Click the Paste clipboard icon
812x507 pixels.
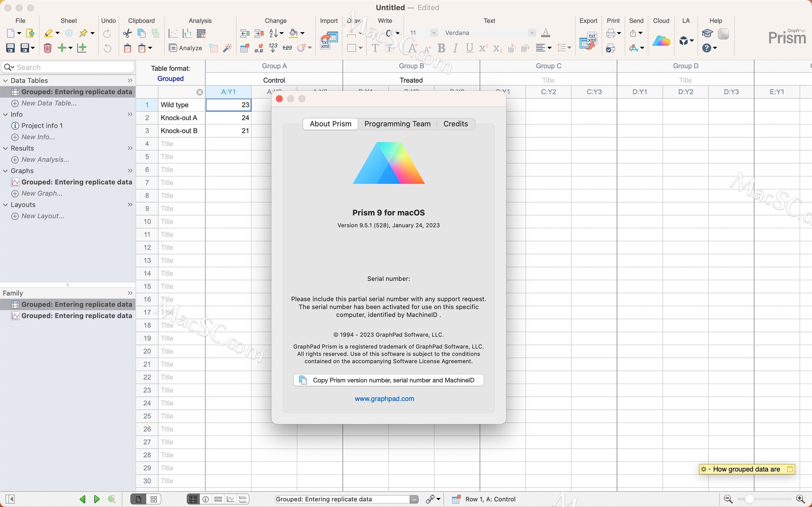click(127, 48)
